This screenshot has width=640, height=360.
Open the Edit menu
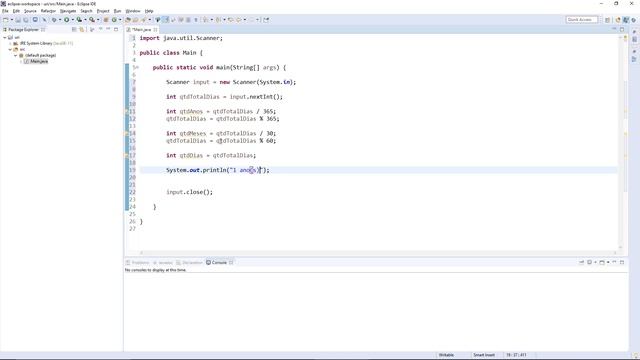click(x=16, y=11)
